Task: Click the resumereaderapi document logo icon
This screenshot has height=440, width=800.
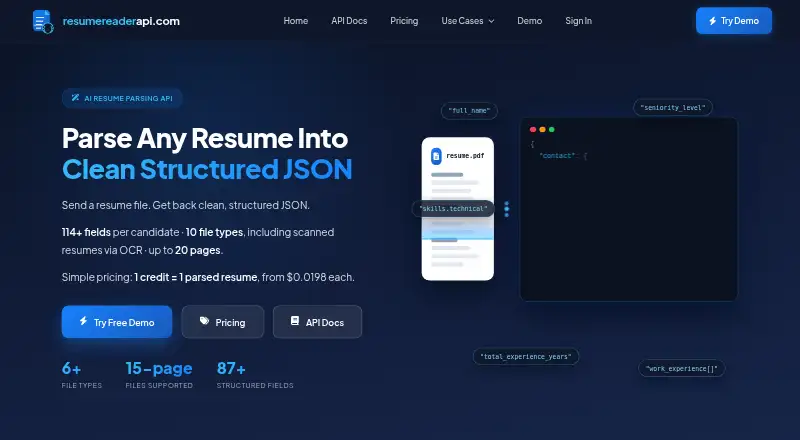Action: pos(43,21)
